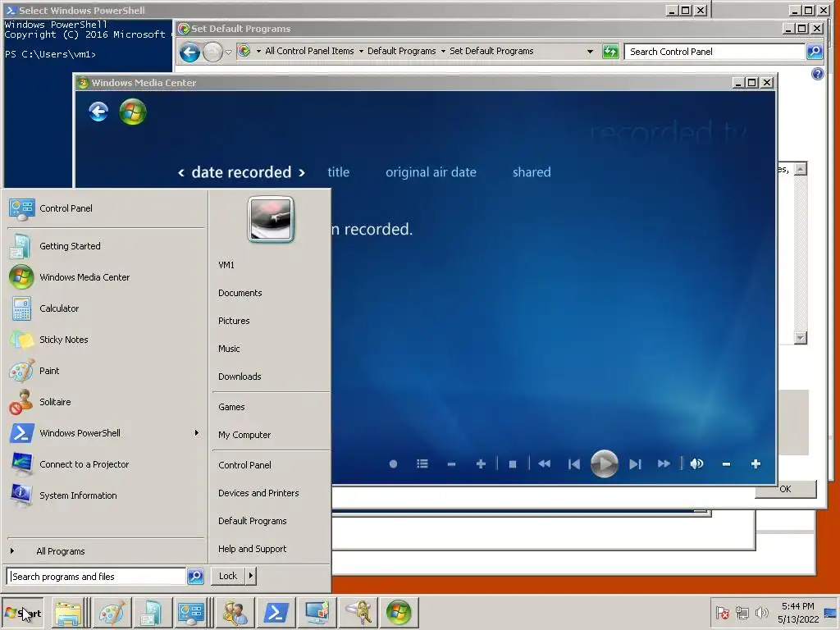Image resolution: width=840 pixels, height=630 pixels.
Task: Lower volume with the minus button
Action: point(726,464)
